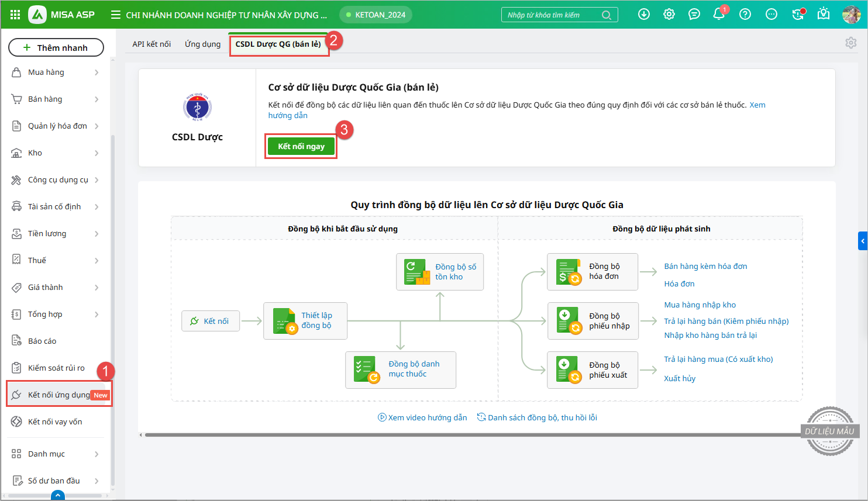Expand the Tiền lương chevron
Image resolution: width=868 pixels, height=501 pixels.
(97, 234)
